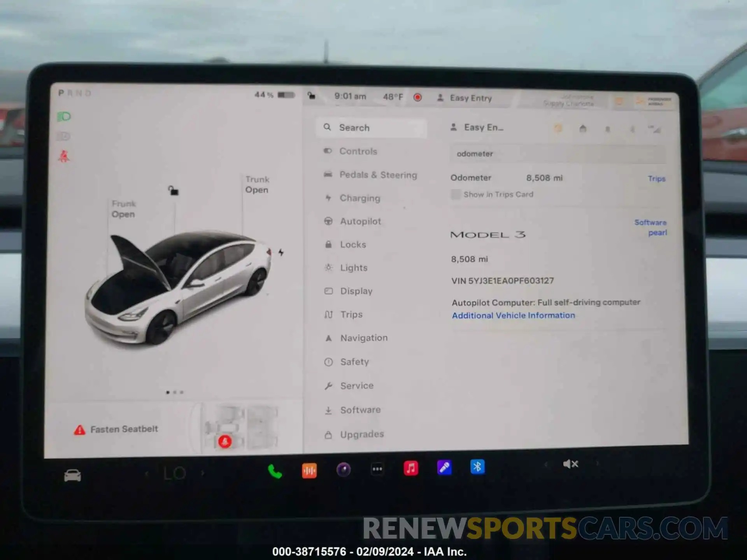Viewport: 747px width, 560px height.
Task: Expand the Controls menu section
Action: pos(358,150)
